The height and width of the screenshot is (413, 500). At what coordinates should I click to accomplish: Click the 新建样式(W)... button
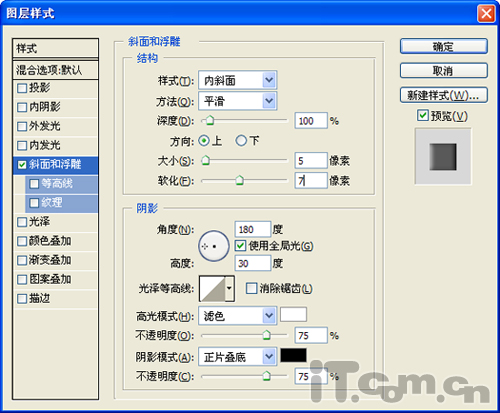[444, 95]
